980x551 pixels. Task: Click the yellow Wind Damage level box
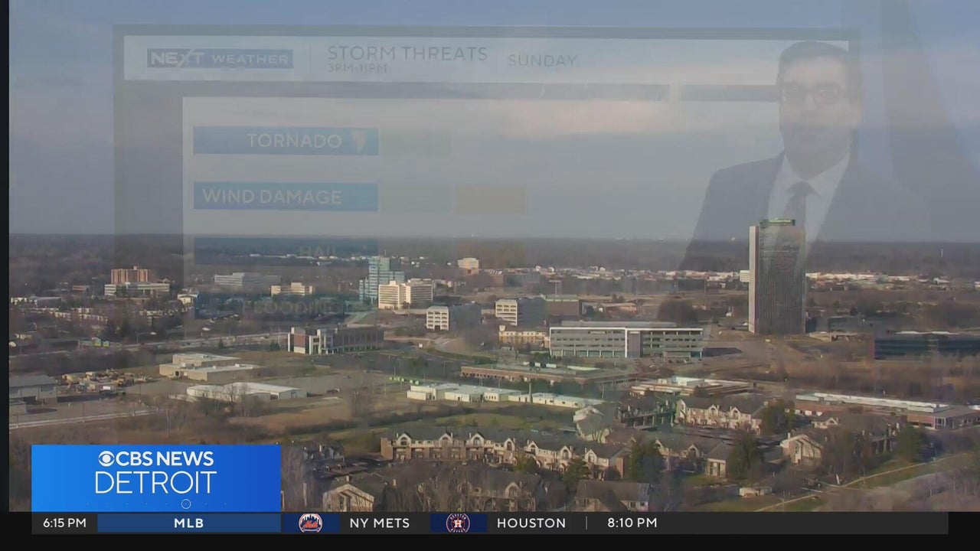point(491,199)
